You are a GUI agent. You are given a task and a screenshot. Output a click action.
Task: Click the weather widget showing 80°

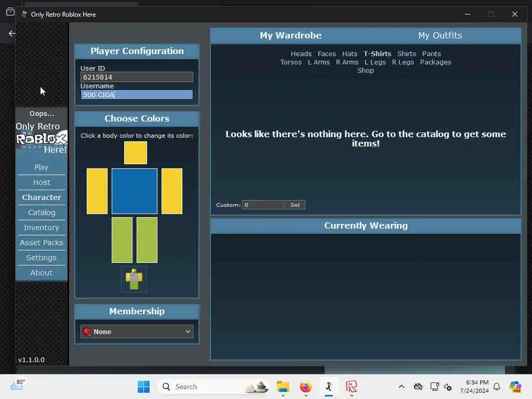pos(18,385)
